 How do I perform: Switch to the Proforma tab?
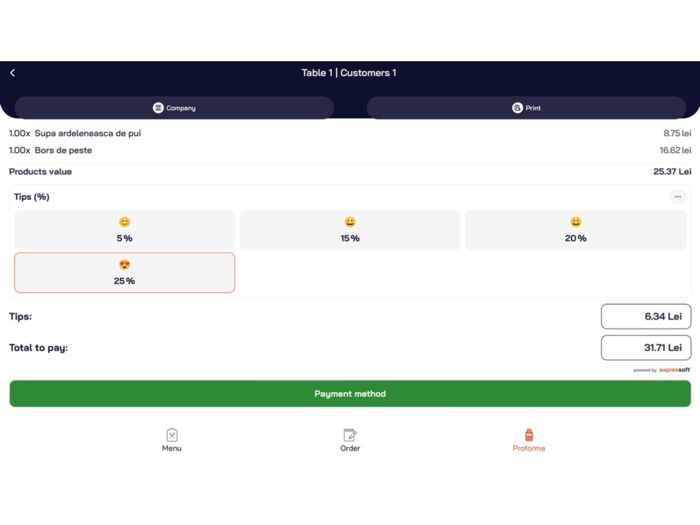(529, 440)
